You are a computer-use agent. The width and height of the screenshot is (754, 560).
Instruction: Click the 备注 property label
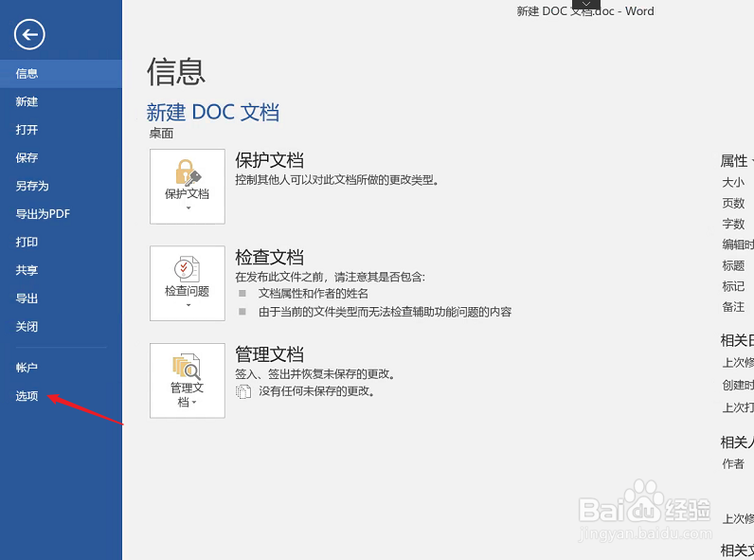(x=733, y=307)
